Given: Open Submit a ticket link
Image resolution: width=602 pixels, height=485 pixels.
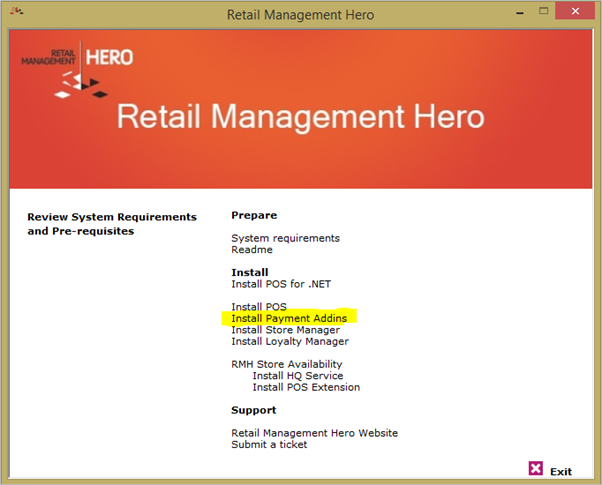Looking at the screenshot, I should 269,444.
